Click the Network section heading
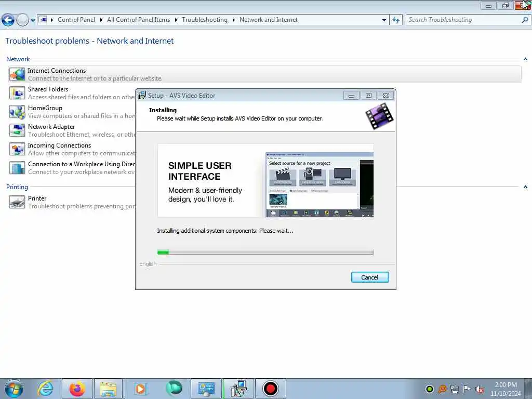Image resolution: width=532 pixels, height=399 pixels. point(18,59)
